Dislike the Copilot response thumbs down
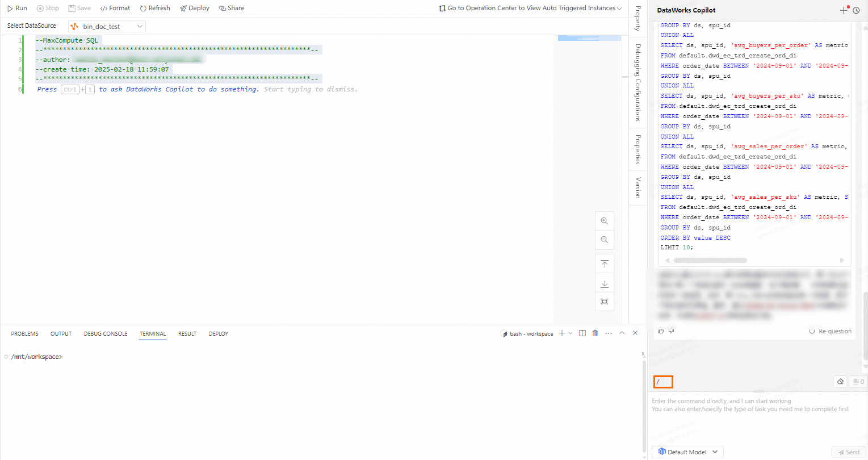 671,331
